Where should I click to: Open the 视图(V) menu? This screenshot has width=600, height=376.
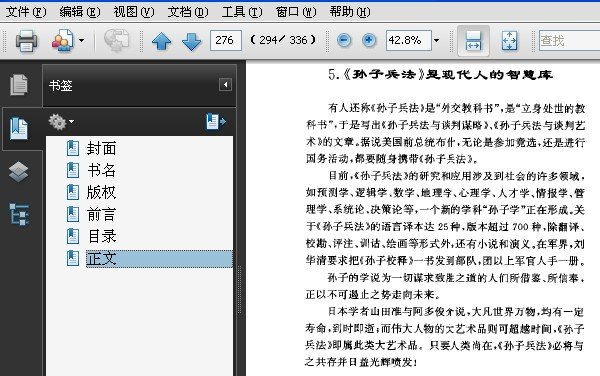pos(134,12)
